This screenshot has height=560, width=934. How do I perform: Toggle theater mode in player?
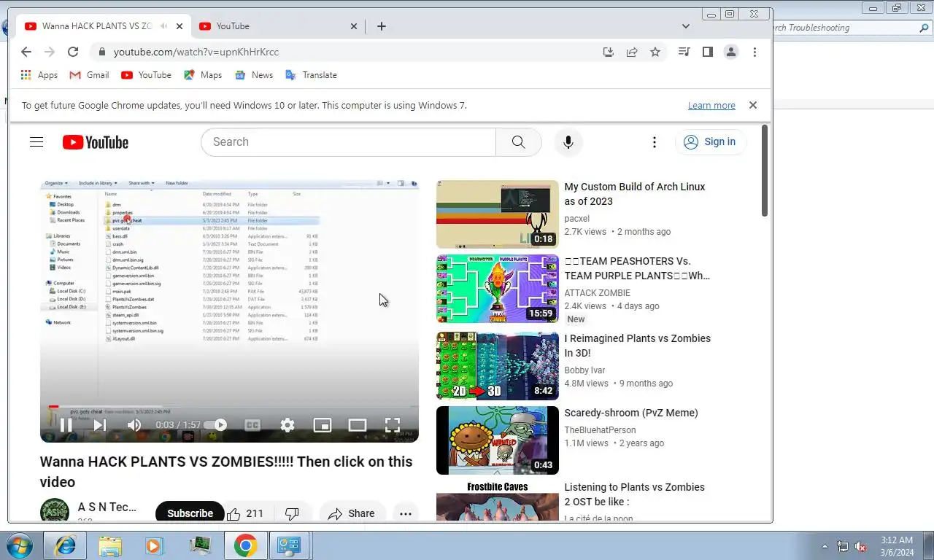pyautogui.click(x=358, y=425)
